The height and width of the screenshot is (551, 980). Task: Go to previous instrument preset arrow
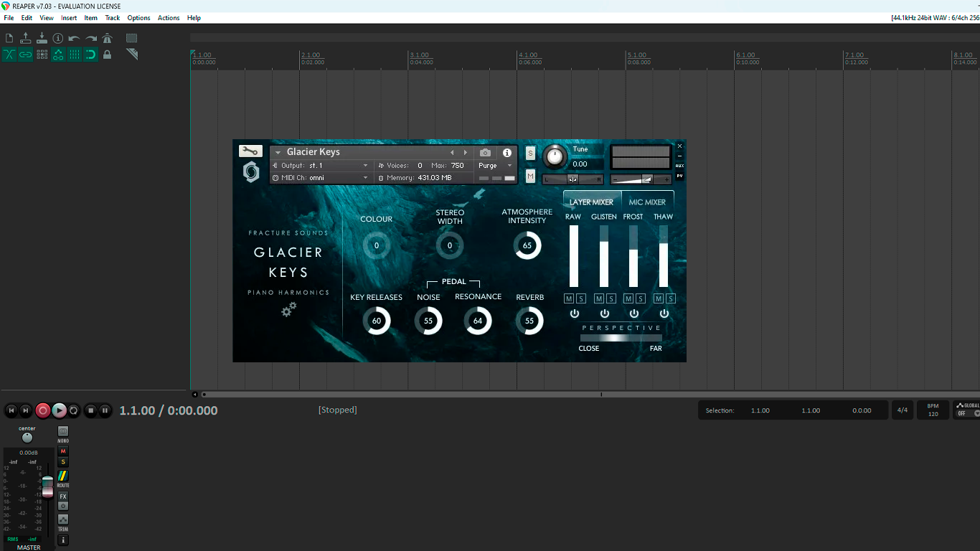[x=452, y=152]
